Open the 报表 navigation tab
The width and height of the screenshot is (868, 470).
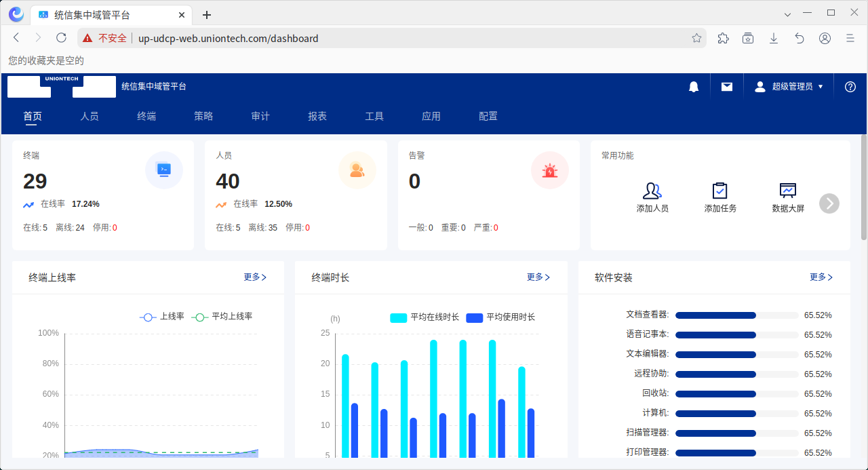pyautogui.click(x=317, y=117)
